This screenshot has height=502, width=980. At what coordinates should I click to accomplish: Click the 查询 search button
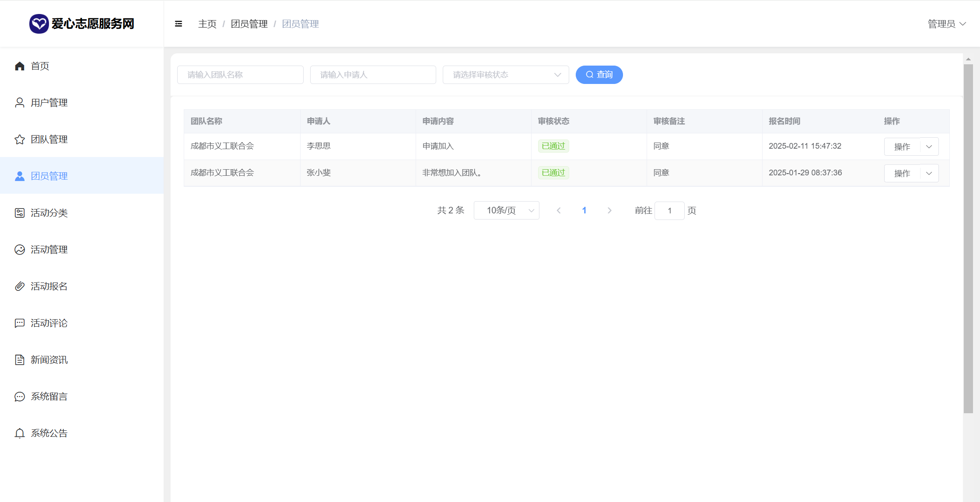(x=599, y=75)
